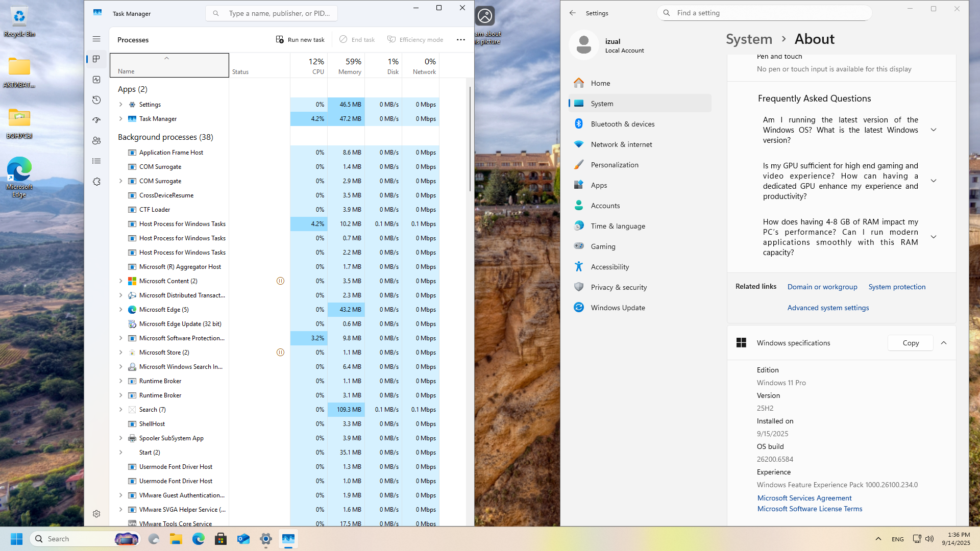Expand Spooler SubSystem App process

tap(121, 438)
